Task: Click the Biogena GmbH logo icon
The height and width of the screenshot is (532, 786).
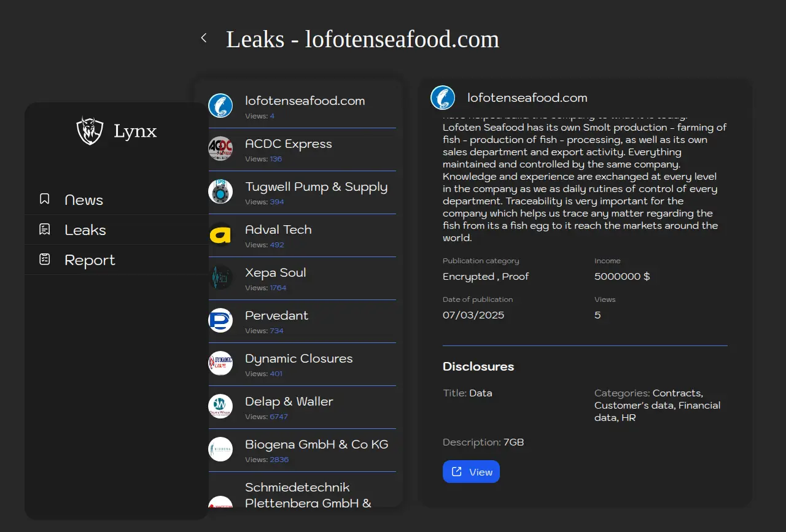Action: 220,449
